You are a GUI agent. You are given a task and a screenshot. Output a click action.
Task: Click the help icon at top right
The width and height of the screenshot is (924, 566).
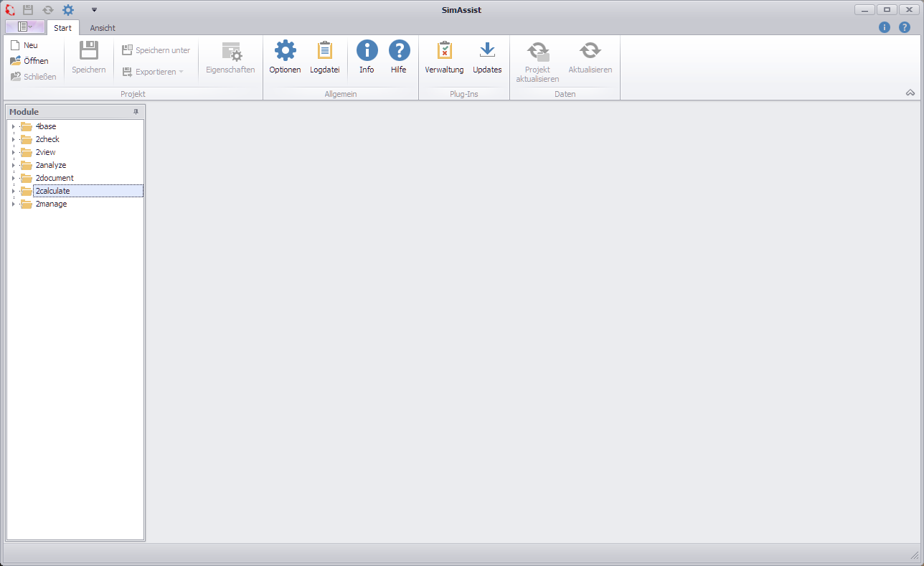tap(905, 27)
